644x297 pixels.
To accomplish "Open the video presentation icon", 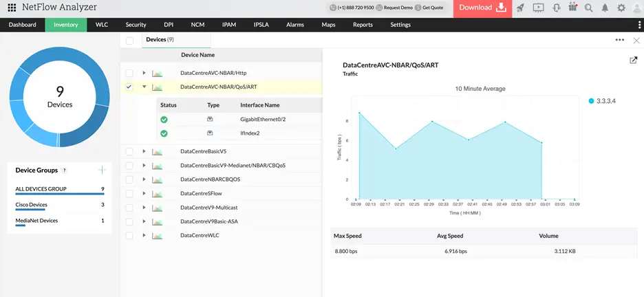I will (538, 8).
